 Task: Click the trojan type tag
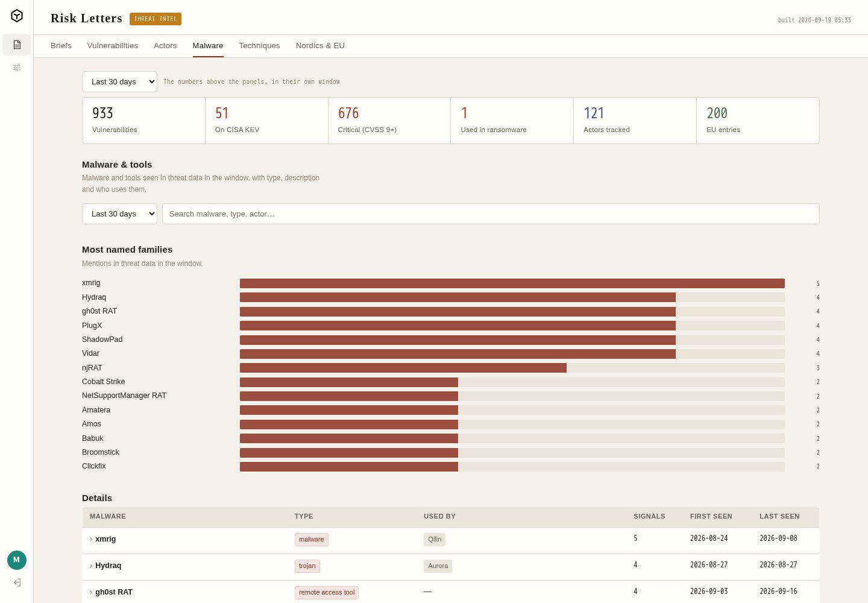(307, 566)
